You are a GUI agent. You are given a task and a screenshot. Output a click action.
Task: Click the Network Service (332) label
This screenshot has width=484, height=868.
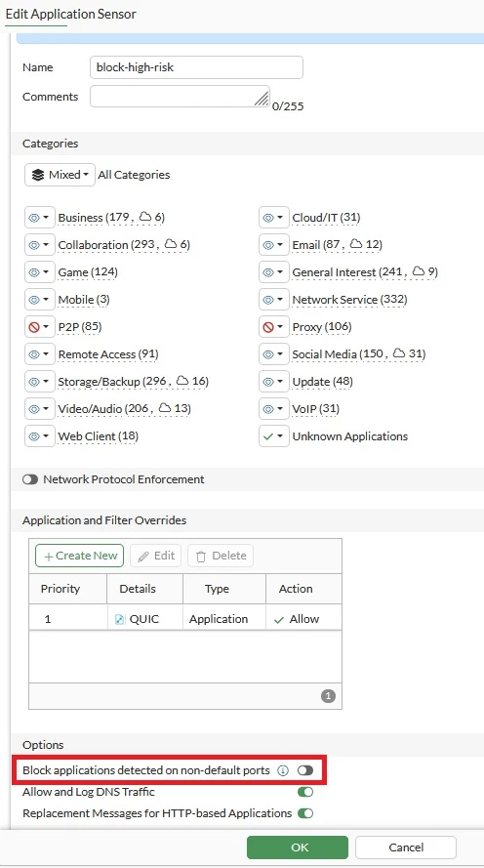(349, 300)
